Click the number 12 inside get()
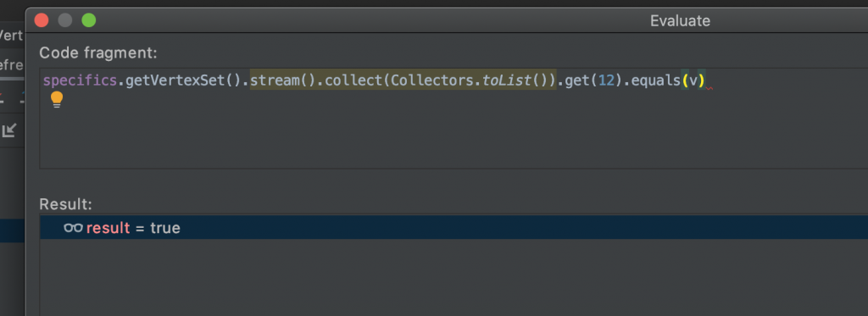This screenshot has width=868, height=316. pos(607,80)
